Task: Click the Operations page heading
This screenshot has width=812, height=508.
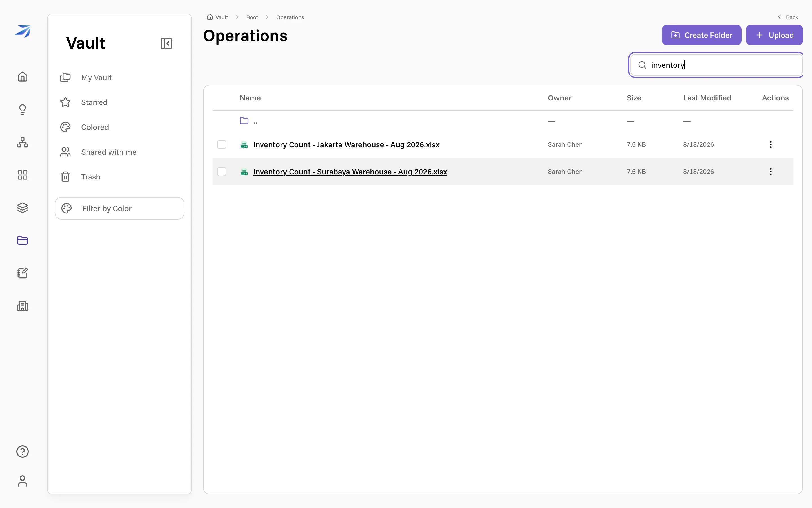Action: tap(245, 36)
